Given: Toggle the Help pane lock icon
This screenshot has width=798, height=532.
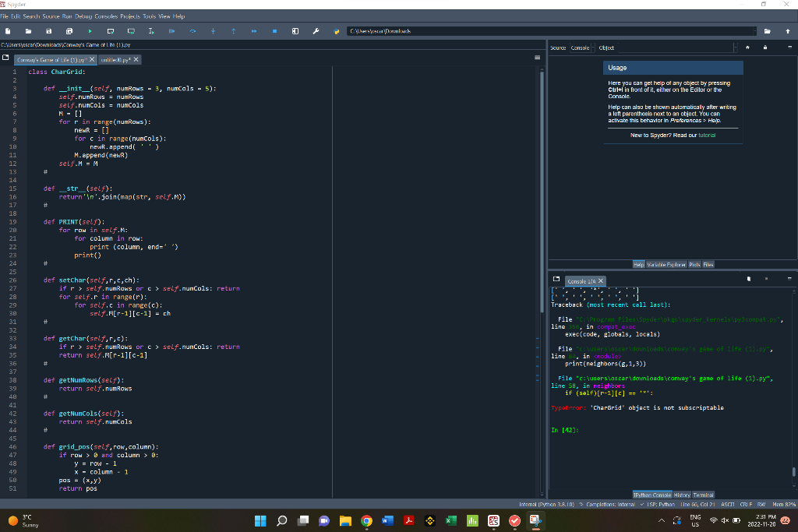Looking at the screenshot, I should [765, 48].
